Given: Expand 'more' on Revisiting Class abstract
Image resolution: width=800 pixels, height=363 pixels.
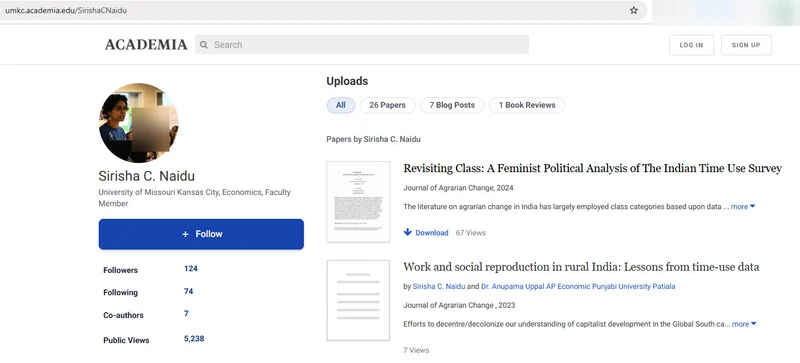Looking at the screenshot, I should (743, 207).
